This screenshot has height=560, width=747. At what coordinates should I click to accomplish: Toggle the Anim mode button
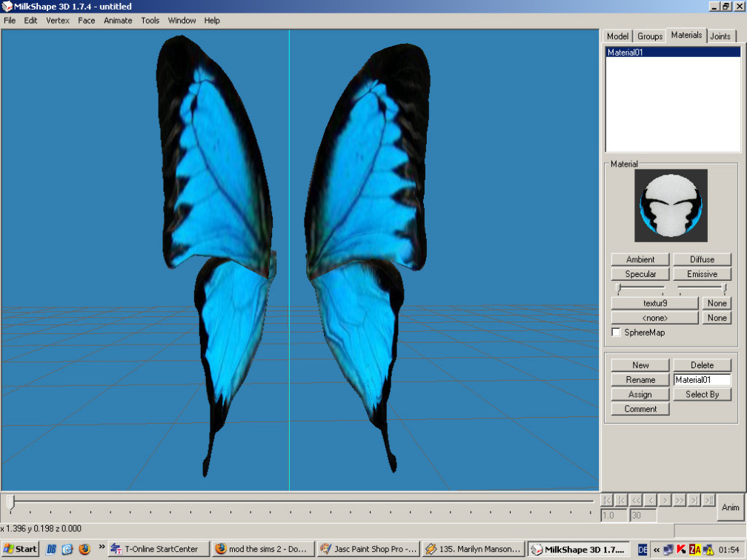pyautogui.click(x=731, y=507)
